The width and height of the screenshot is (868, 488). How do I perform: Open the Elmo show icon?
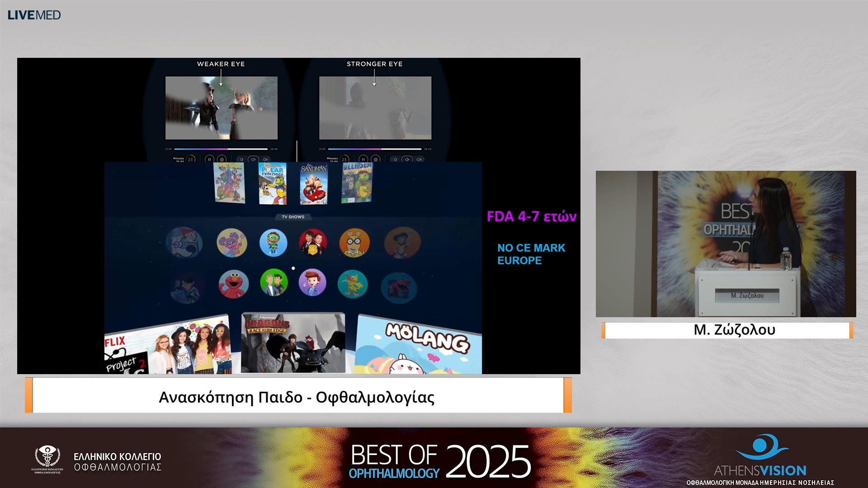click(233, 284)
